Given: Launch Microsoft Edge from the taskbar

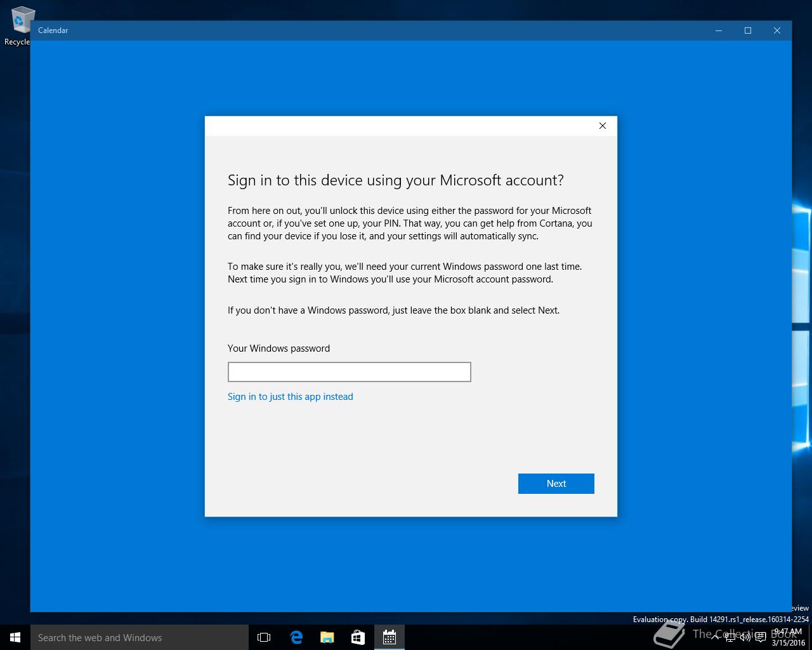Looking at the screenshot, I should (296, 637).
